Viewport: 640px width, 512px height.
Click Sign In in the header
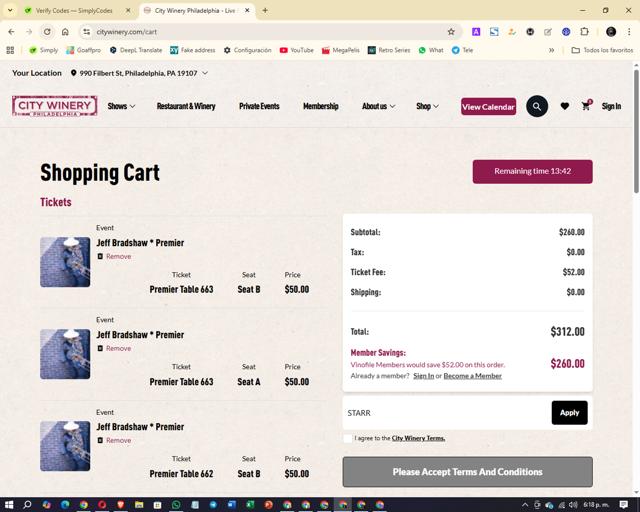[x=611, y=106]
